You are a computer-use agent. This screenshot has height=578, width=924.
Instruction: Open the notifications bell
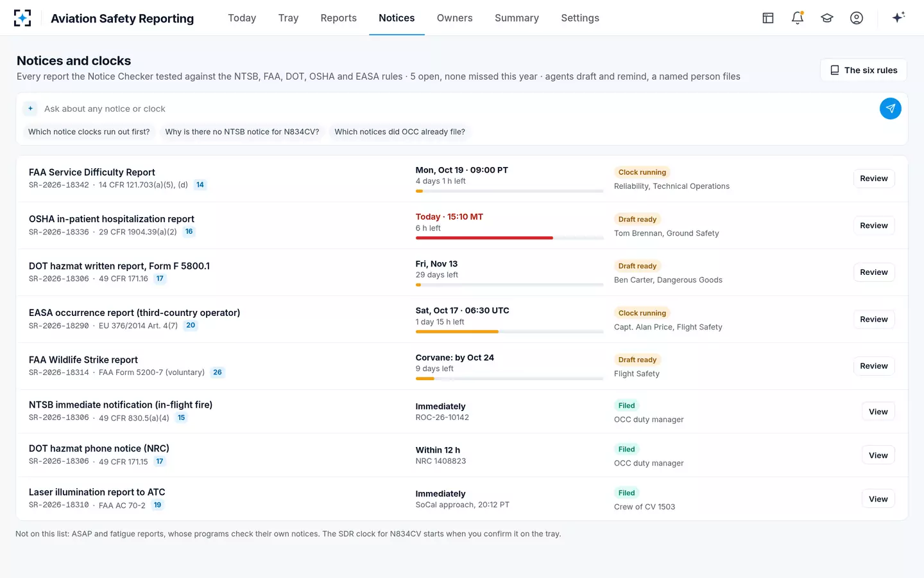pyautogui.click(x=798, y=18)
